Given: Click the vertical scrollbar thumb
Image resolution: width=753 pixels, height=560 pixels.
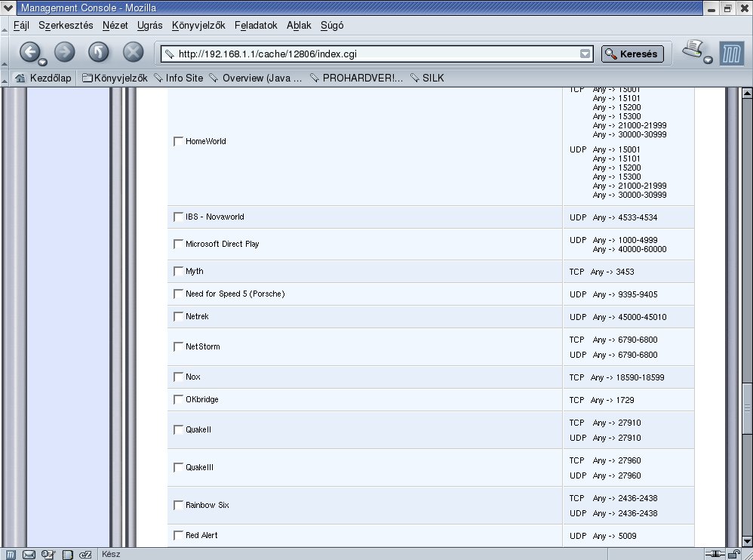Looking at the screenshot, I should (x=747, y=408).
